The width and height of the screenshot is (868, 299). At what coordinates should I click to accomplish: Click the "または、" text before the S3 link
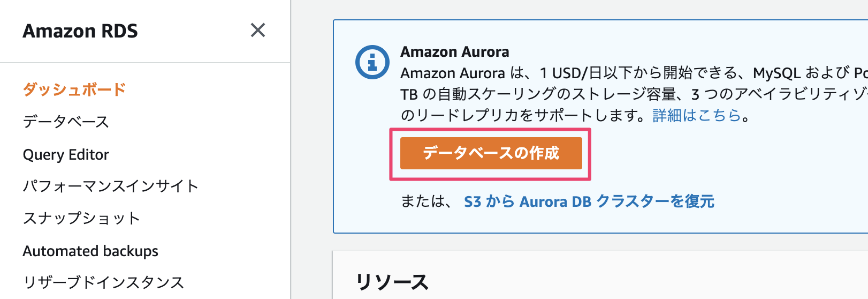pyautogui.click(x=427, y=201)
